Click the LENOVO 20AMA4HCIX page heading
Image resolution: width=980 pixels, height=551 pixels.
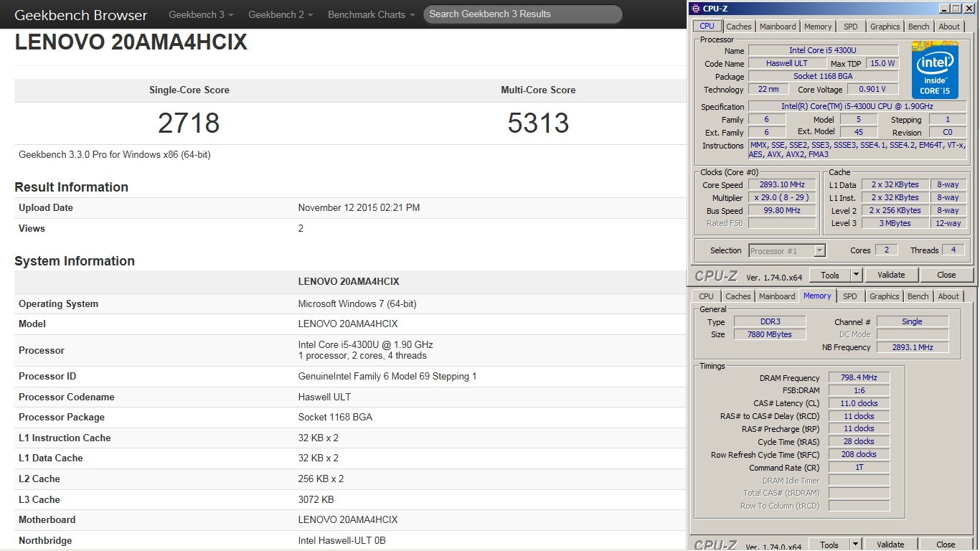[x=131, y=42]
